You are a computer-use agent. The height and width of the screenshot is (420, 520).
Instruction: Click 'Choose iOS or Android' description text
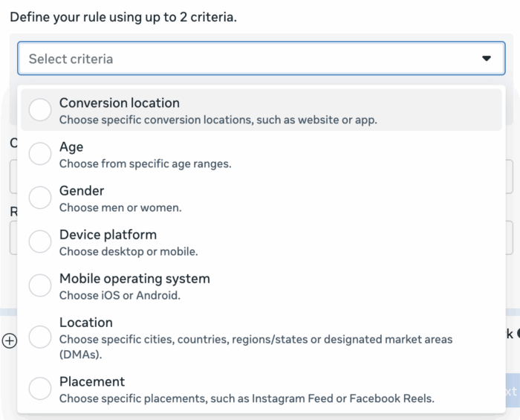point(120,295)
